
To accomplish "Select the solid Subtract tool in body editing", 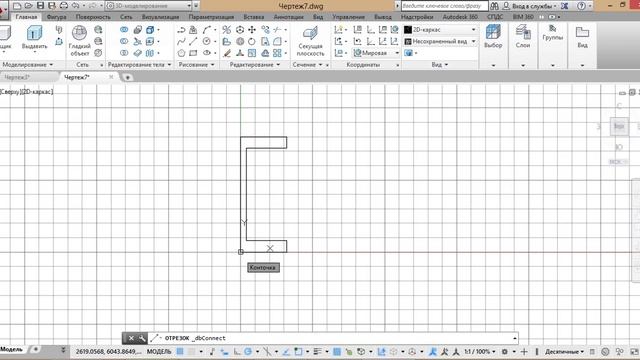I will (124, 41).
